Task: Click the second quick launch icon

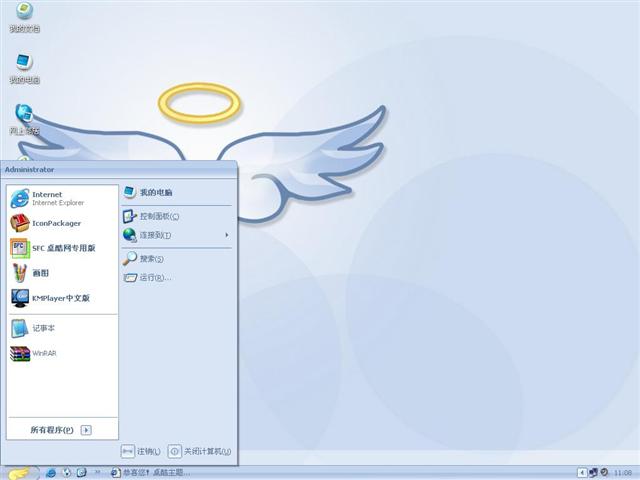Action: click(67, 473)
